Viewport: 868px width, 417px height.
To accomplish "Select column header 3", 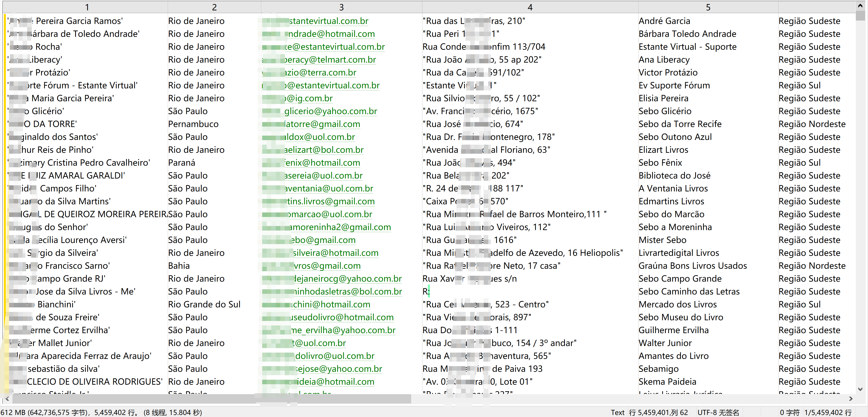I will [341, 7].
